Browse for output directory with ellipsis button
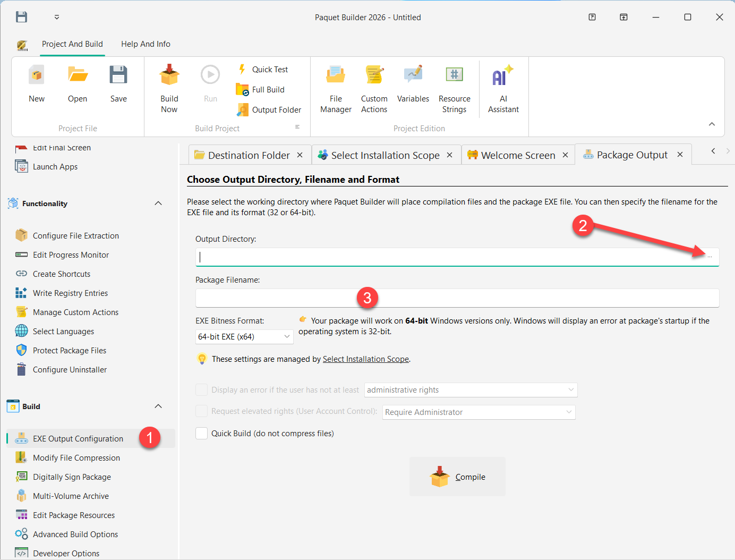The width and height of the screenshot is (735, 560). [x=710, y=257]
